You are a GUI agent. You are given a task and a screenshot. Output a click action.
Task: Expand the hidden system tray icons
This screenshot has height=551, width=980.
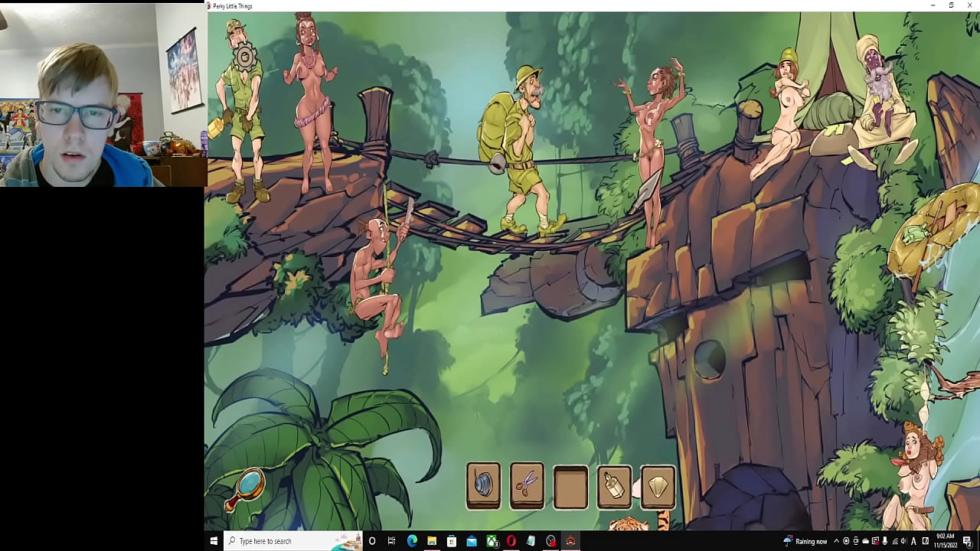(x=836, y=541)
